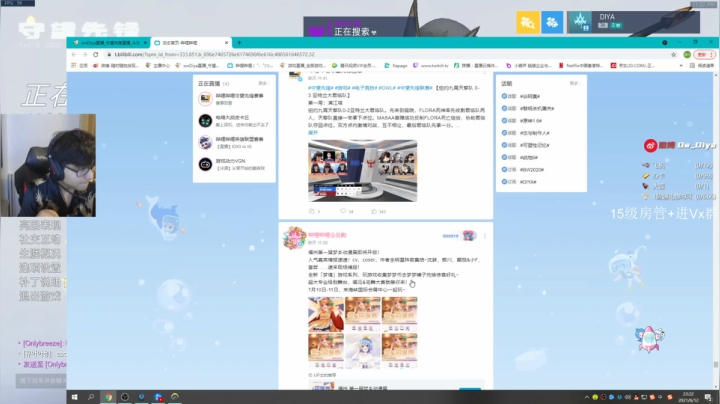Open Windows taskbar search

[91, 397]
